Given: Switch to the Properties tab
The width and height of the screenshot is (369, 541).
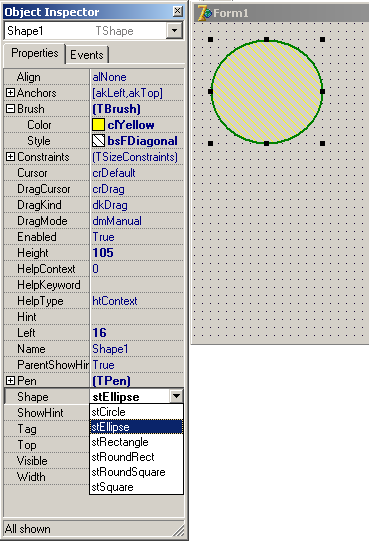Looking at the screenshot, I should pyautogui.click(x=35, y=53).
